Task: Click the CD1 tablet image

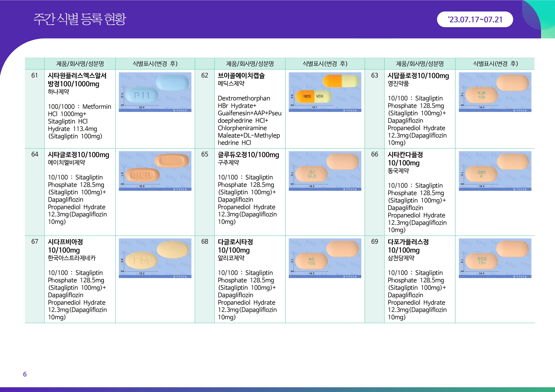Action: (495, 171)
